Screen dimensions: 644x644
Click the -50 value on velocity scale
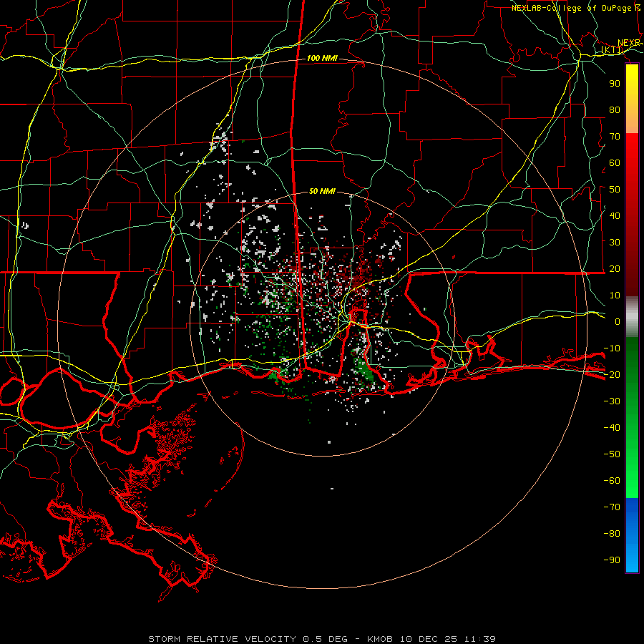612,454
